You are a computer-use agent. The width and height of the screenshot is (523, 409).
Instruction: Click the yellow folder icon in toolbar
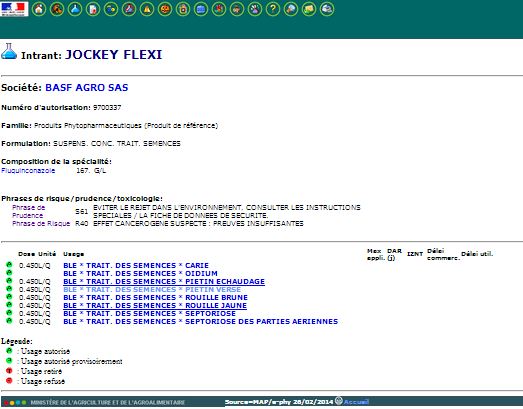pos(309,9)
